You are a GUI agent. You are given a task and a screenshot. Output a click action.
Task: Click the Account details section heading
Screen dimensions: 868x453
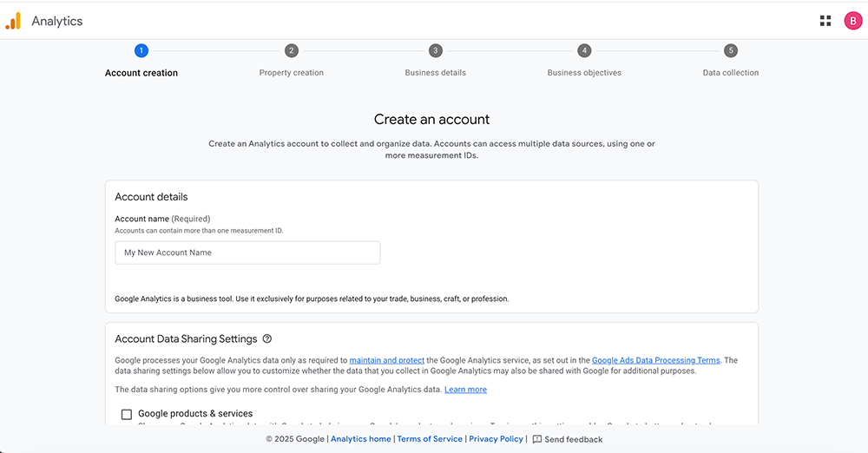(151, 197)
